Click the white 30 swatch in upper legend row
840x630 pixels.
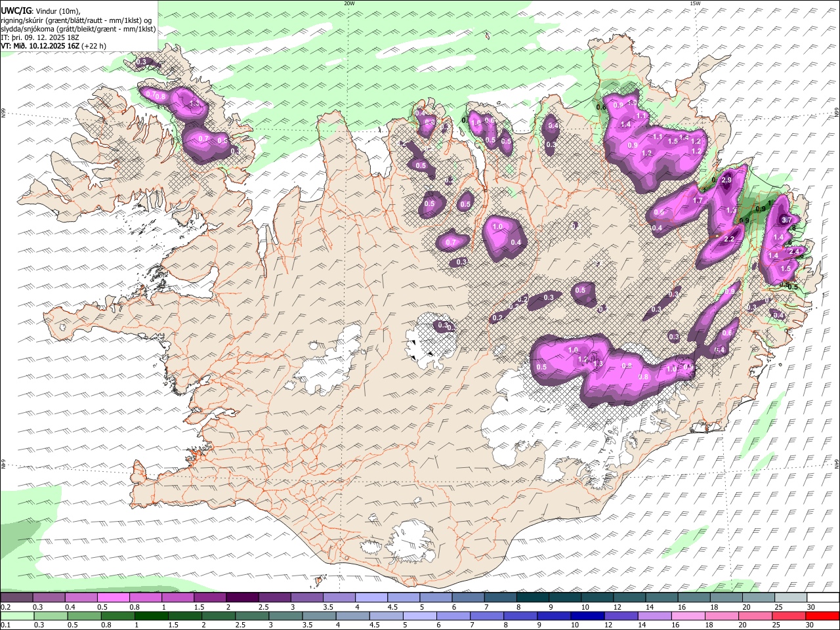pos(823,598)
